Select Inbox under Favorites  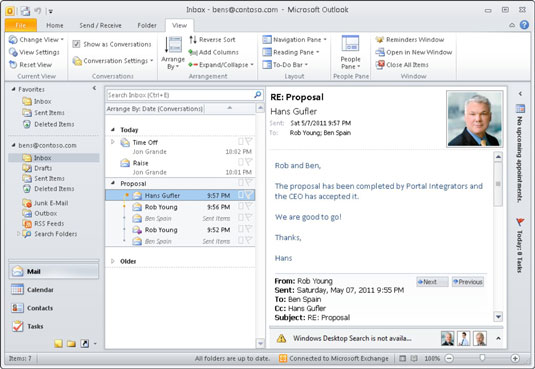pos(37,101)
